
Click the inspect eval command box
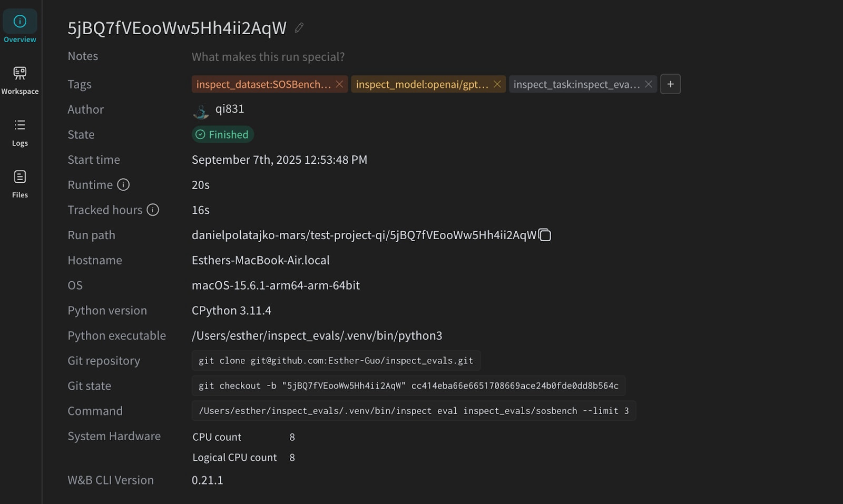pyautogui.click(x=414, y=411)
